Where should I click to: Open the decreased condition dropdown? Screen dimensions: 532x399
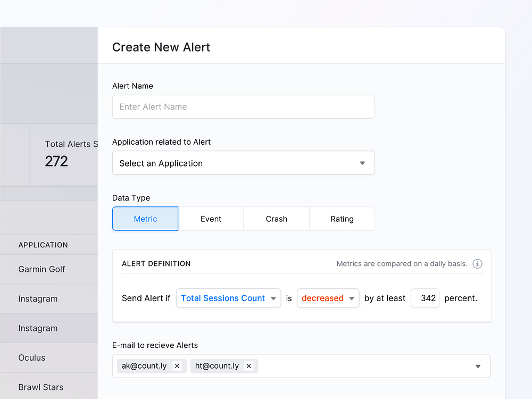pyautogui.click(x=328, y=298)
